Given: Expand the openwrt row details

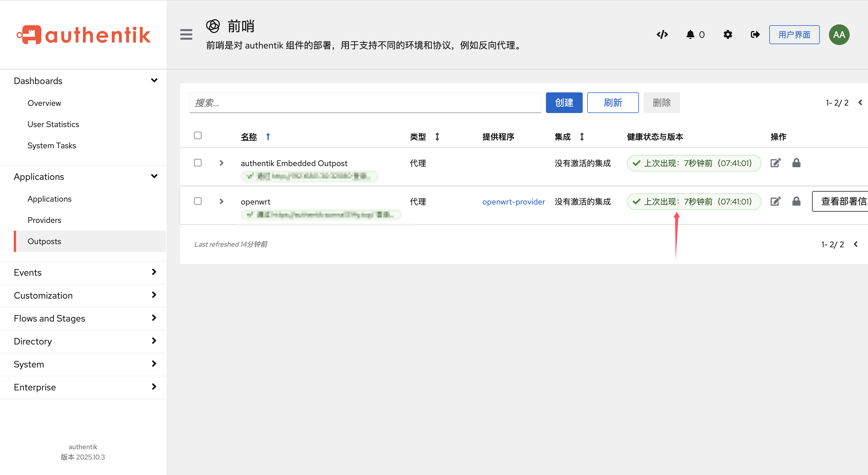Looking at the screenshot, I should click(x=221, y=201).
